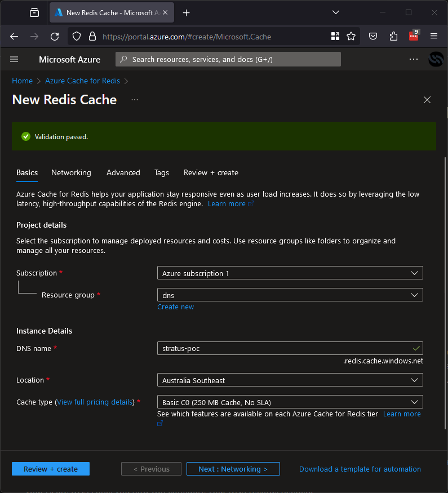This screenshot has width=448, height=493.
Task: Switch to the Advanced tab
Action: (123, 172)
